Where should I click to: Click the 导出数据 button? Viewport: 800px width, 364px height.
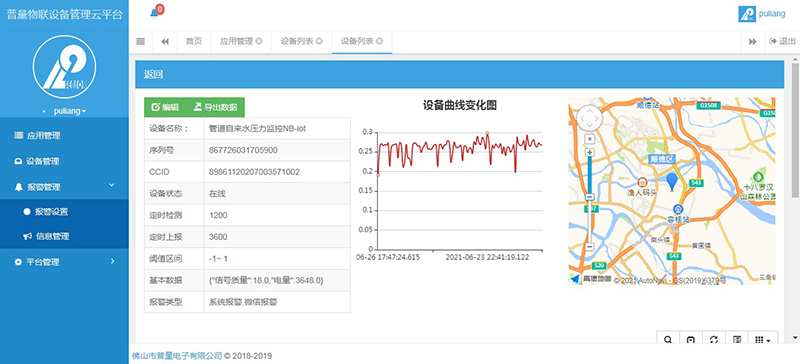(x=215, y=107)
